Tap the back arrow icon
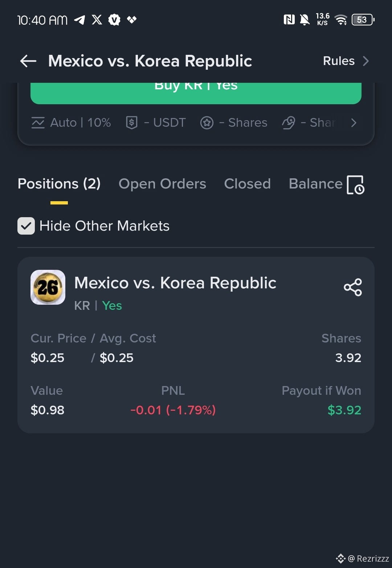 (28, 61)
